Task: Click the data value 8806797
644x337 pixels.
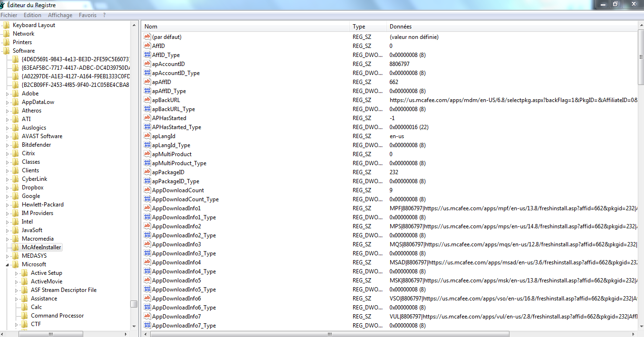Action: click(399, 64)
